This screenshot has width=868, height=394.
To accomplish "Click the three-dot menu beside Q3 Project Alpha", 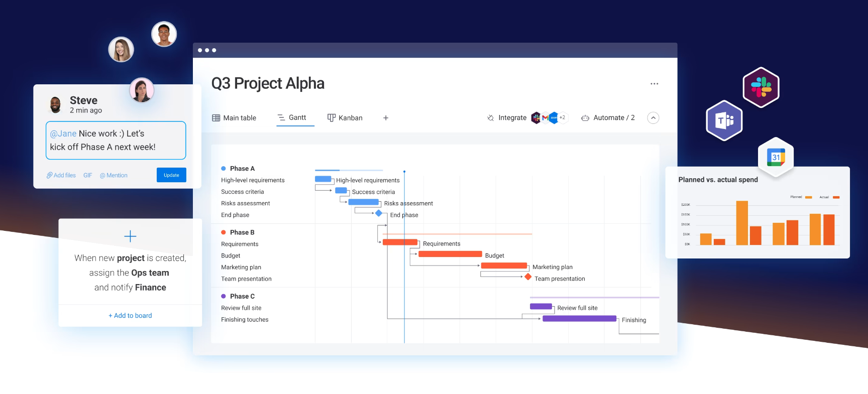I will [x=654, y=84].
